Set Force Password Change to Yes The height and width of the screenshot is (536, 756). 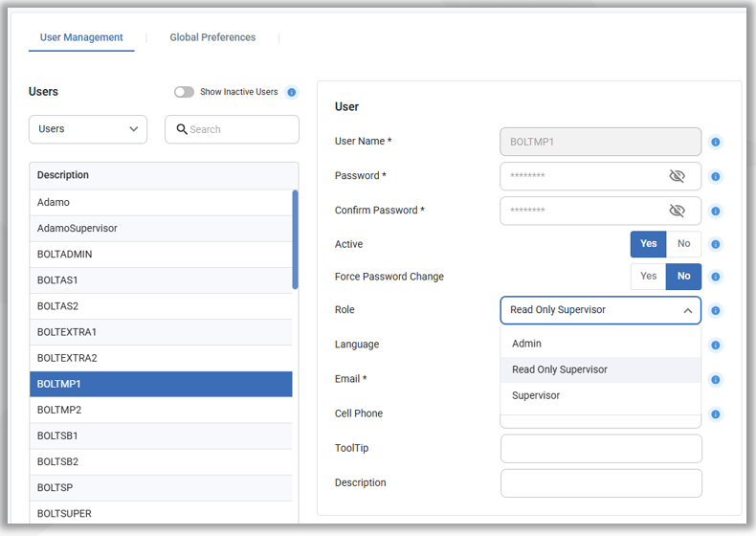click(648, 277)
